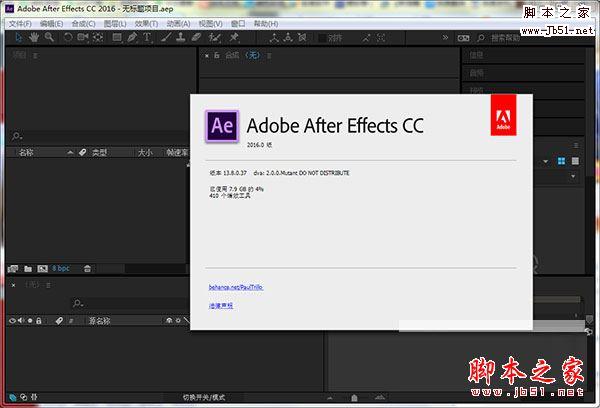Screen dimensions: 600x408
Task: Close the timeline panel tab
Action: [x=13, y=286]
